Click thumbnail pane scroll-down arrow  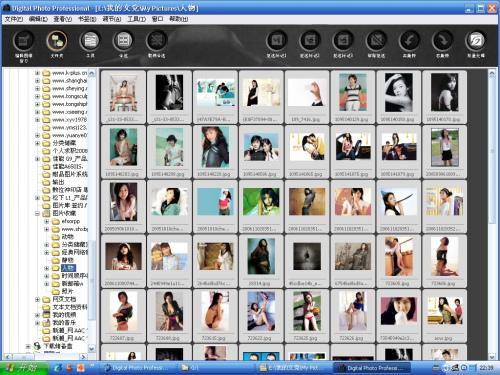[x=492, y=356]
